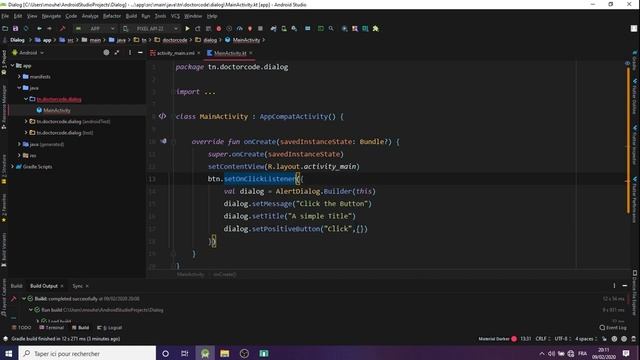This screenshot has height=360, width=640.
Task: Select MainActivity in the project tree
Action: point(57,110)
